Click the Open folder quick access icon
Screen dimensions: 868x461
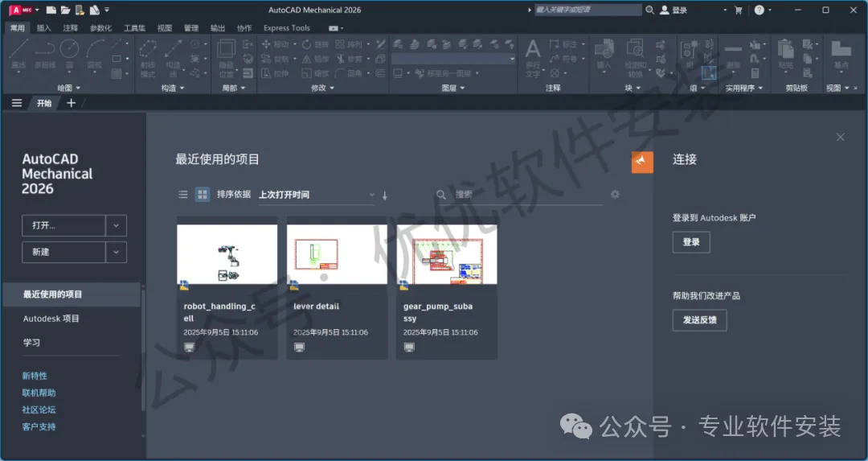click(65, 10)
